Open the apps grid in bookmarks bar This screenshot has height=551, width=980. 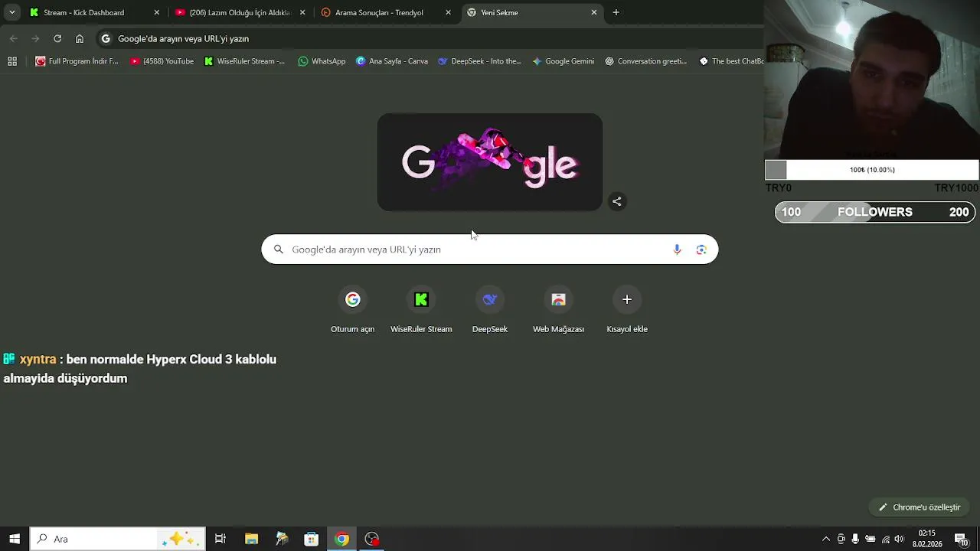coord(12,61)
